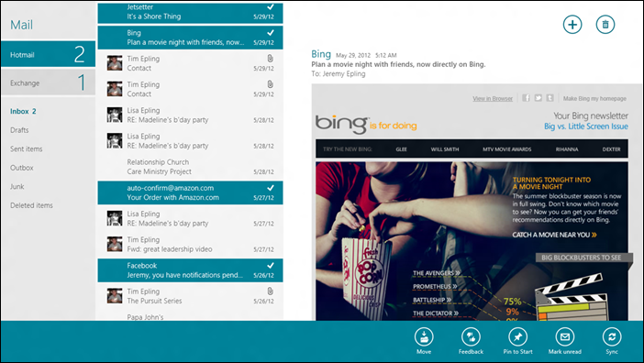
Task: Click the new email plus icon
Action: (572, 25)
